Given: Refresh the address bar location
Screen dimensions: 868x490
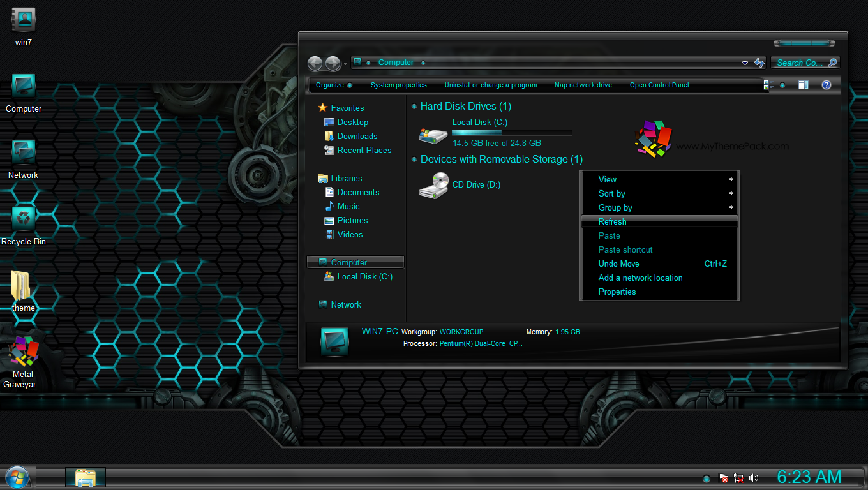Looking at the screenshot, I should click(x=759, y=63).
